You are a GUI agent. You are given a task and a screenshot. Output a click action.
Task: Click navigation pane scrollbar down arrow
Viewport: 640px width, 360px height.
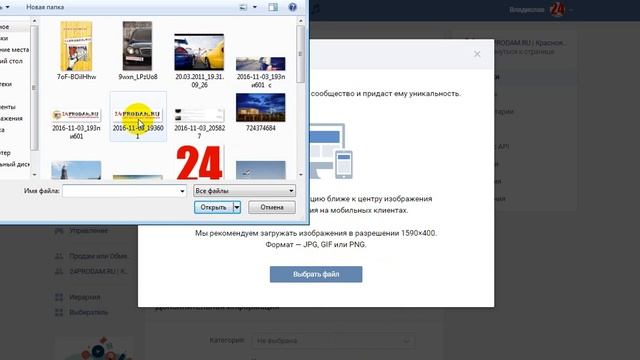34,175
